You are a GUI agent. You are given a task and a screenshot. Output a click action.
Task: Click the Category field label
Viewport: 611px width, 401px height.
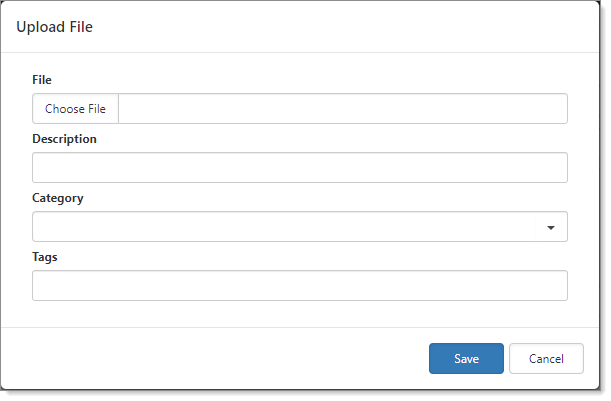click(x=58, y=198)
